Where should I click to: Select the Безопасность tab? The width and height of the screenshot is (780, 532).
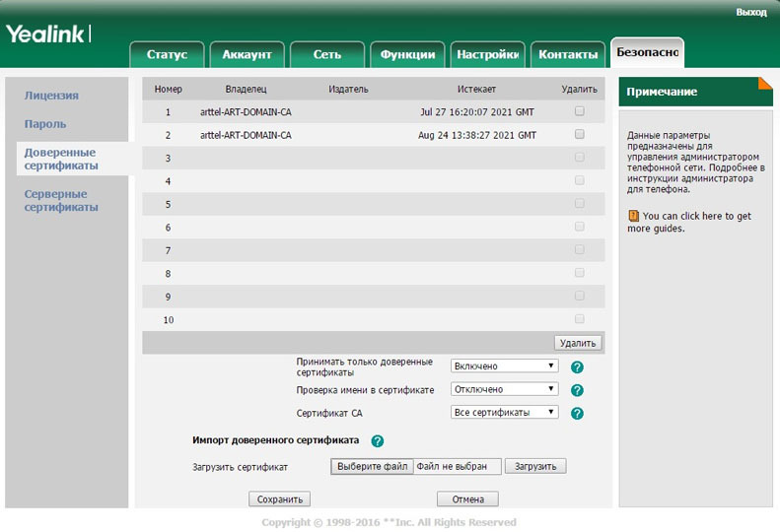647,52
